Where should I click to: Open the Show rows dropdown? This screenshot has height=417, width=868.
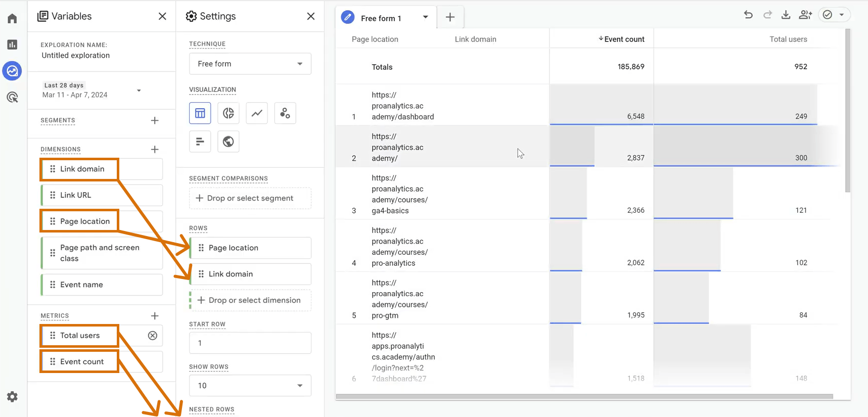[x=250, y=386]
